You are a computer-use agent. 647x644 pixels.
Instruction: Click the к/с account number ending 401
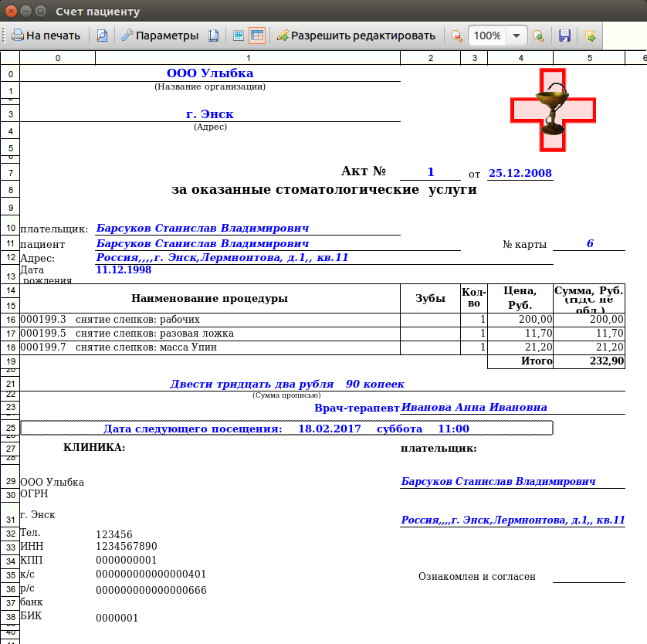[151, 575]
